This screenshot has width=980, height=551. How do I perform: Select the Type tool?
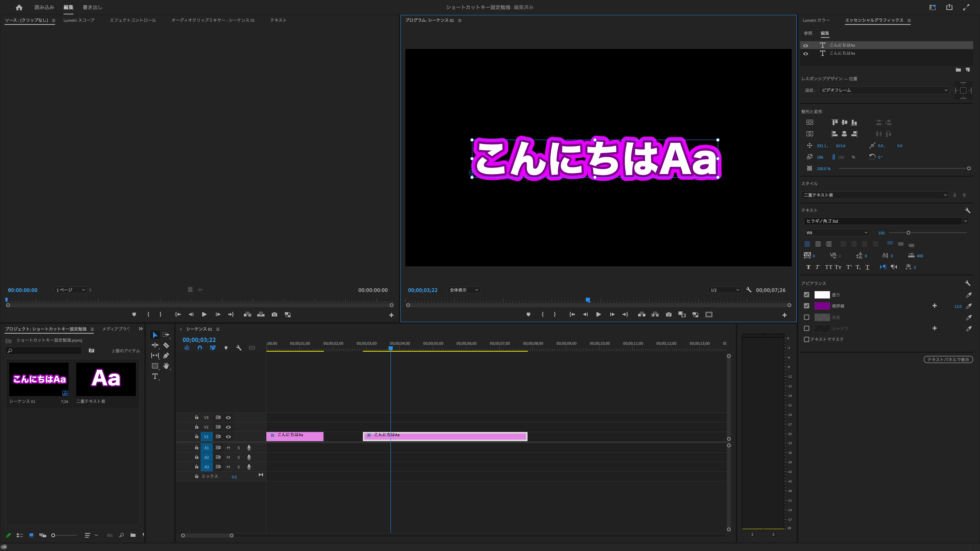(x=155, y=377)
